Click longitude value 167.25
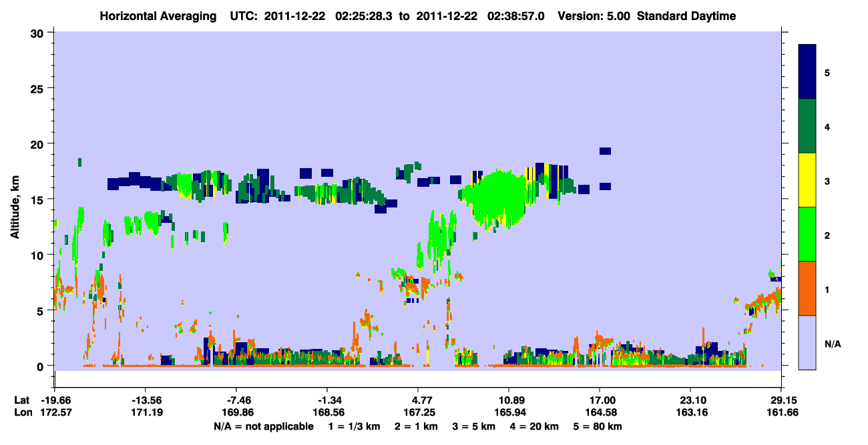The width and height of the screenshot is (868, 445). click(418, 412)
